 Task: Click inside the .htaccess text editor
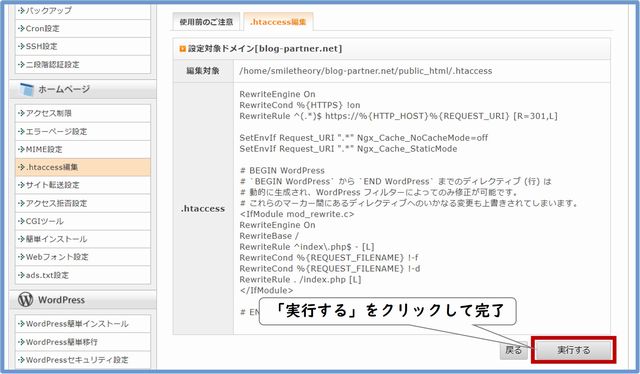pos(422,209)
